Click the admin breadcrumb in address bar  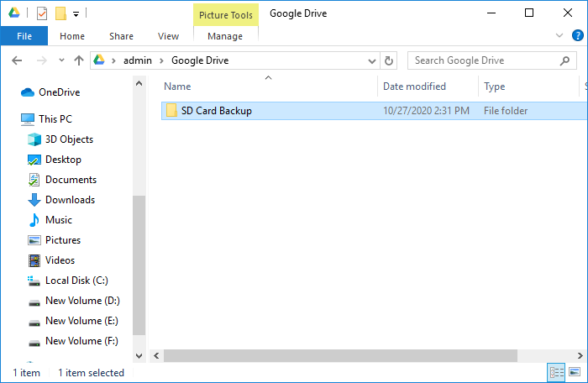coord(138,60)
